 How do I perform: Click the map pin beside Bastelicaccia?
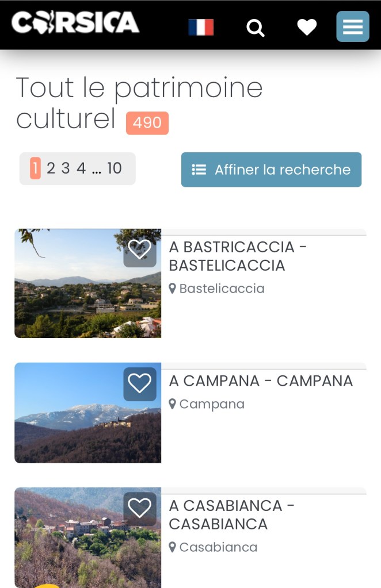[x=172, y=289]
